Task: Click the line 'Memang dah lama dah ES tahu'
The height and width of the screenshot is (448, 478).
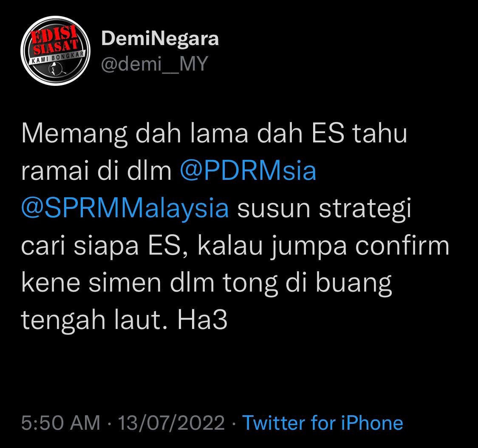Action: pyautogui.click(x=214, y=133)
